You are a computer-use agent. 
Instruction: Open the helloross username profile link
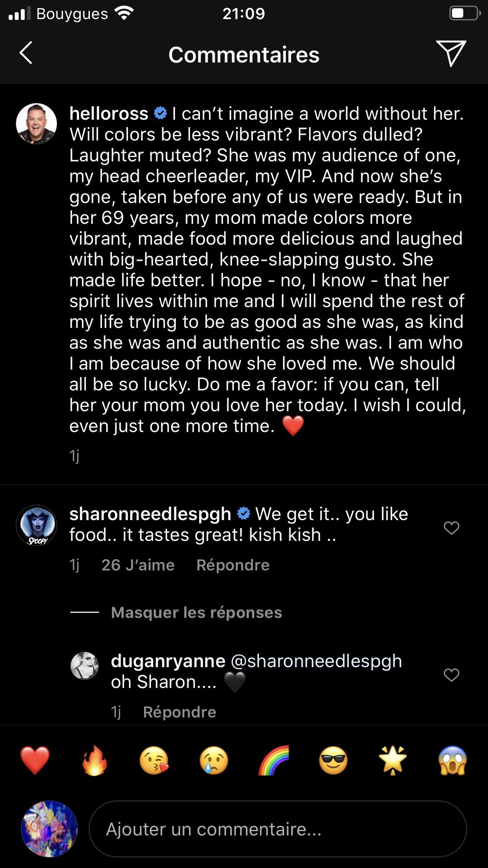(x=109, y=114)
